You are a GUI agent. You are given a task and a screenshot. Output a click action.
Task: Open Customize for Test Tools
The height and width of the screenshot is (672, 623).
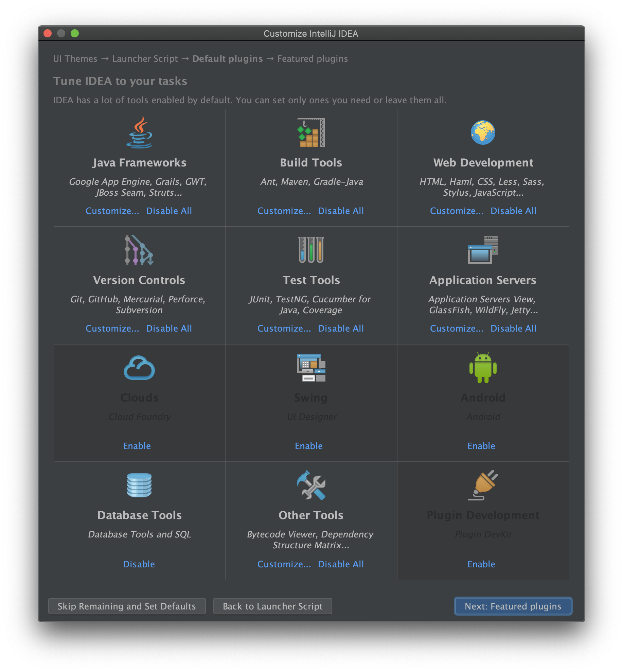pos(284,329)
